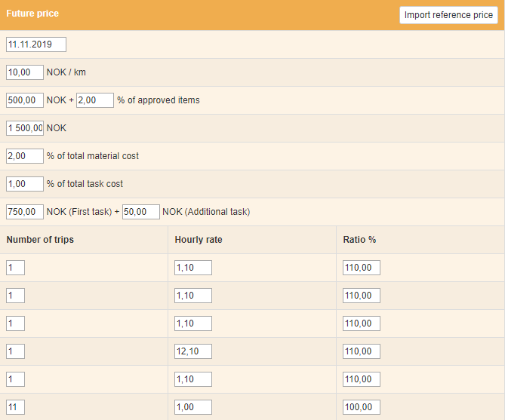The height and width of the screenshot is (420, 505).
Task: Click the Number of trips column header
Action: (x=41, y=240)
